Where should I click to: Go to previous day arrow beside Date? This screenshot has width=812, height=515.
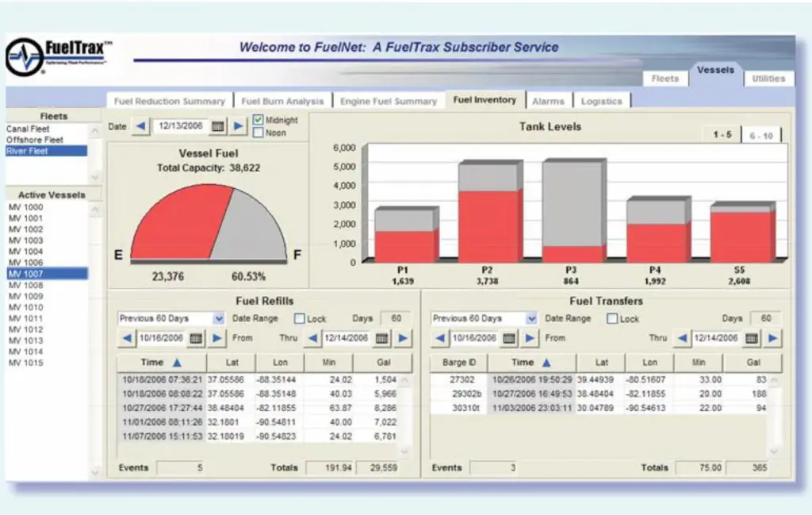click(x=140, y=126)
